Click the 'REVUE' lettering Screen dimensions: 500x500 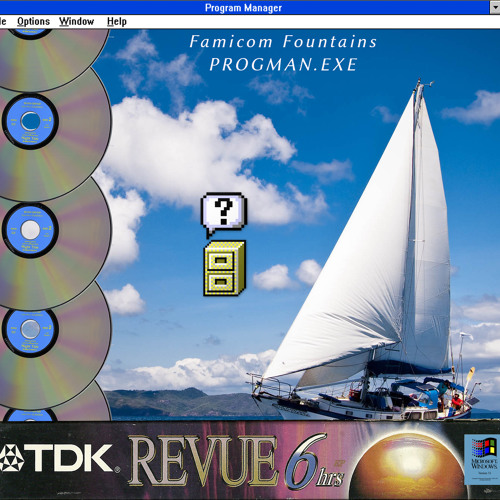(x=203, y=461)
